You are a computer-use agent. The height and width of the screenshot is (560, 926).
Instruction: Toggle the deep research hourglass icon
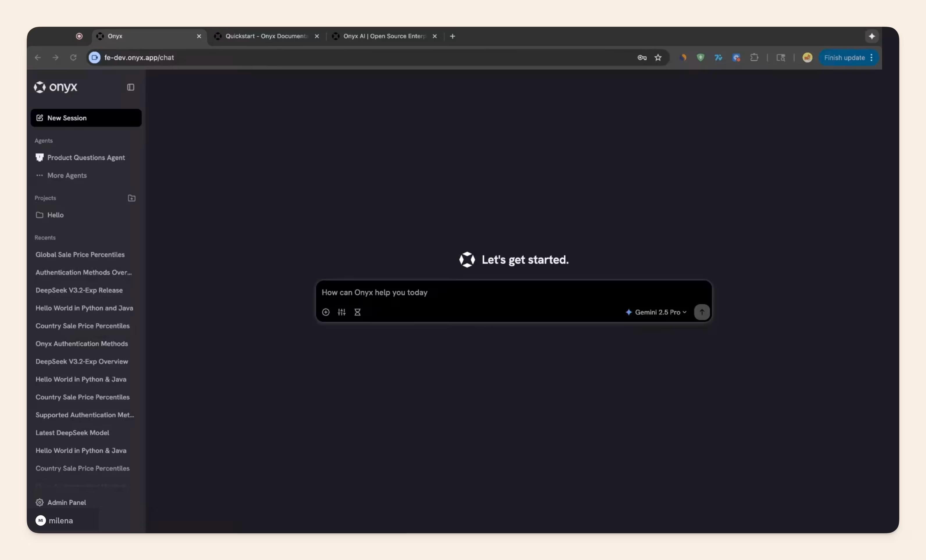[358, 312]
